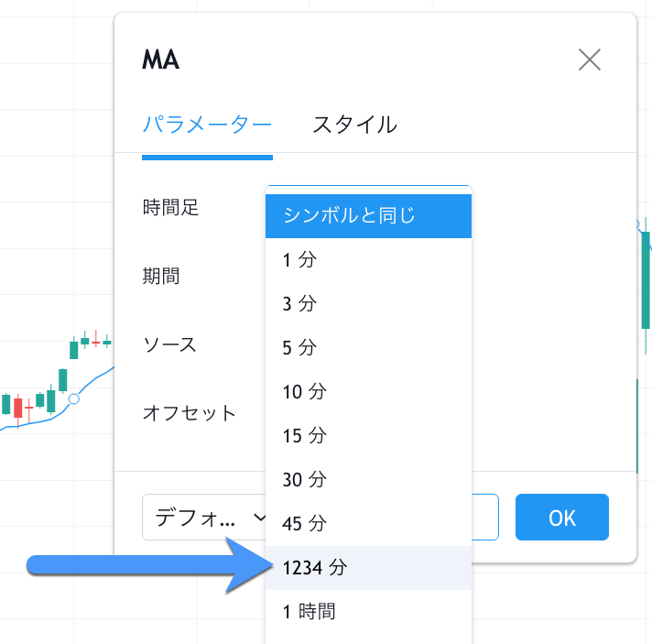
Task: Select the 10 分 timeframe entry
Action: point(368,392)
